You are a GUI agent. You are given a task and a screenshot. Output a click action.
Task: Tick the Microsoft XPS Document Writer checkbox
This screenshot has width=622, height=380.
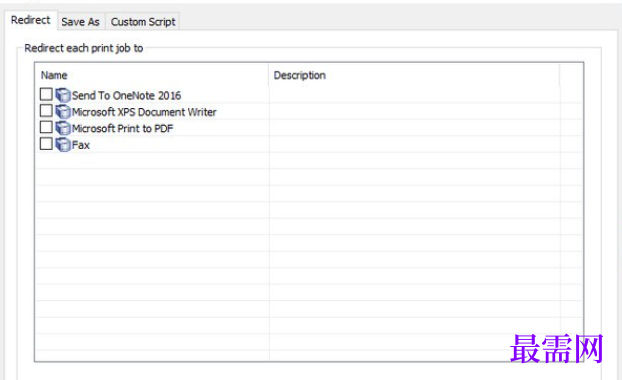click(x=46, y=111)
